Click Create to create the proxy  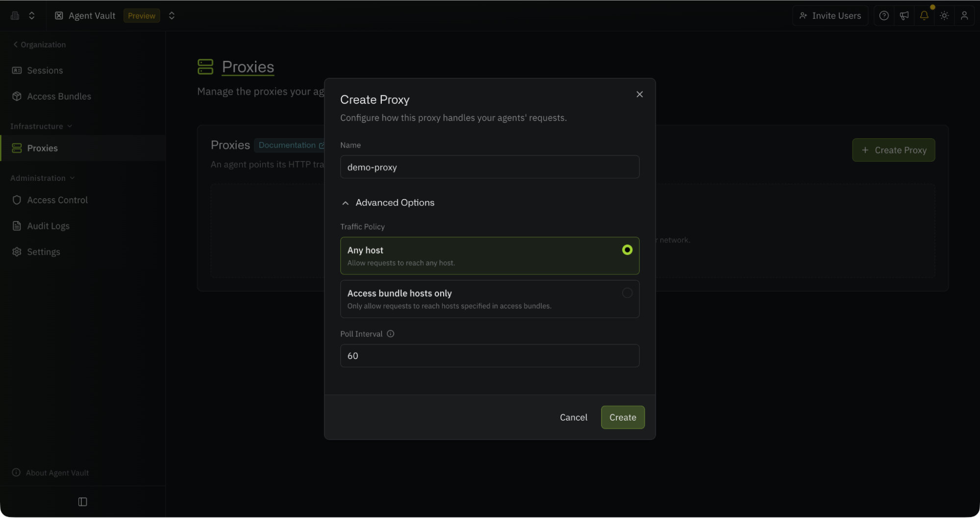click(x=623, y=418)
